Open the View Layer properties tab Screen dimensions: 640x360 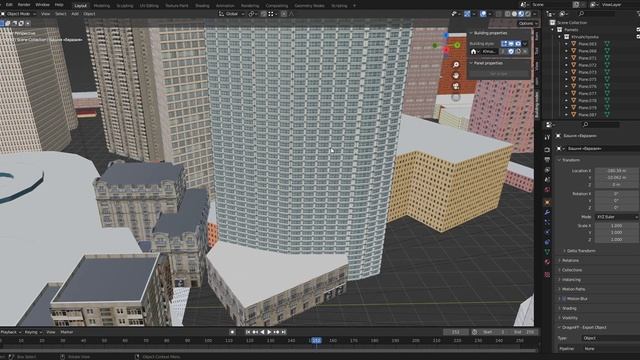(547, 170)
